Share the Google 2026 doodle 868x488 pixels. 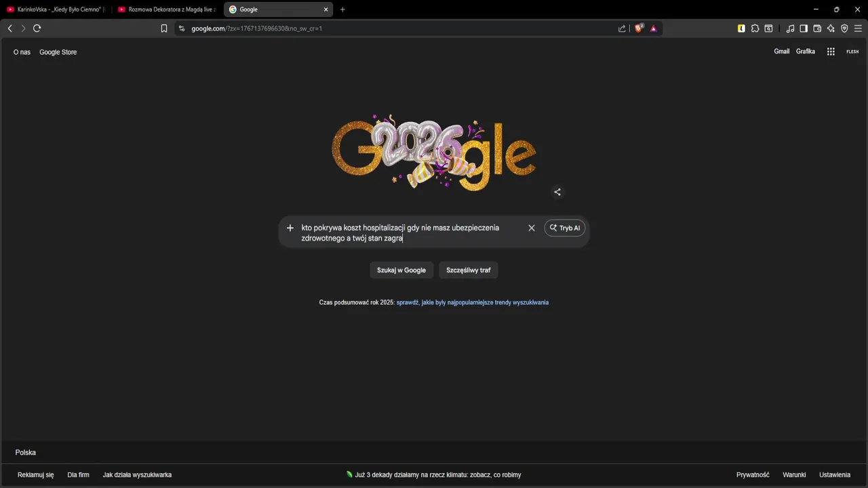click(557, 192)
